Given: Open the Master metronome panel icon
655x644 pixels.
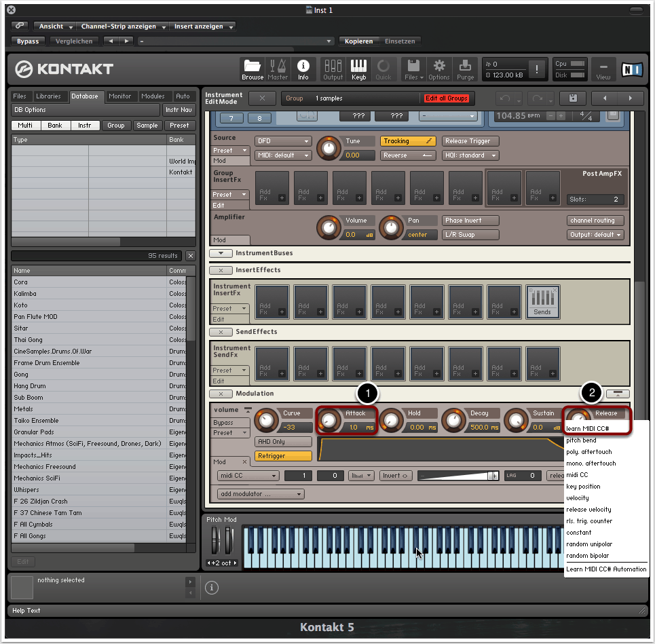Looking at the screenshot, I should pyautogui.click(x=277, y=69).
